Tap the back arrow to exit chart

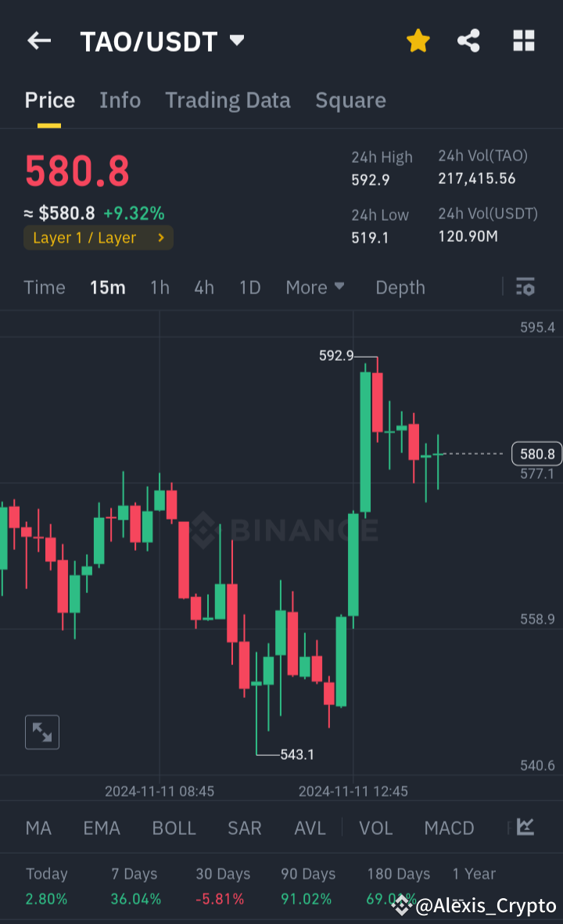pyautogui.click(x=38, y=41)
